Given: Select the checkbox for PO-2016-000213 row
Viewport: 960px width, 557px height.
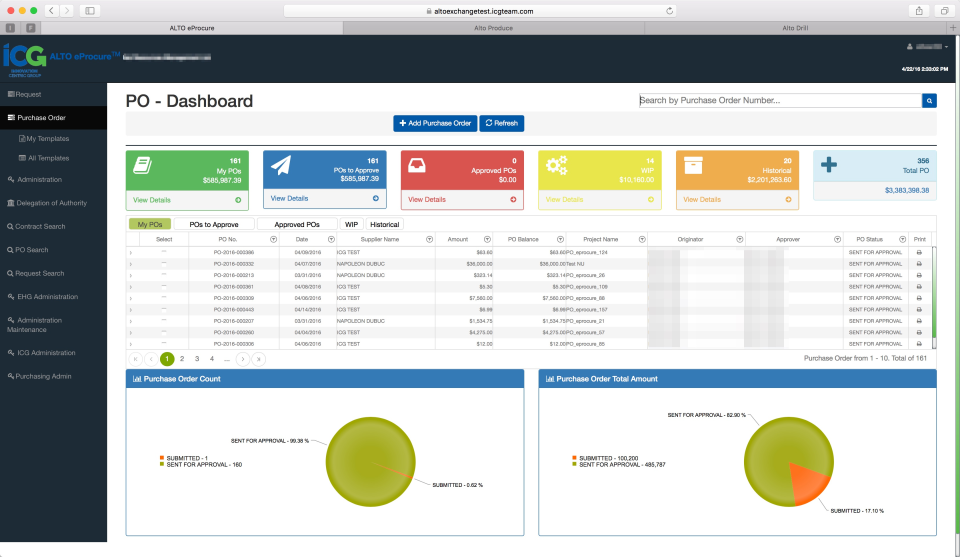Looking at the screenshot, I should coord(164,275).
